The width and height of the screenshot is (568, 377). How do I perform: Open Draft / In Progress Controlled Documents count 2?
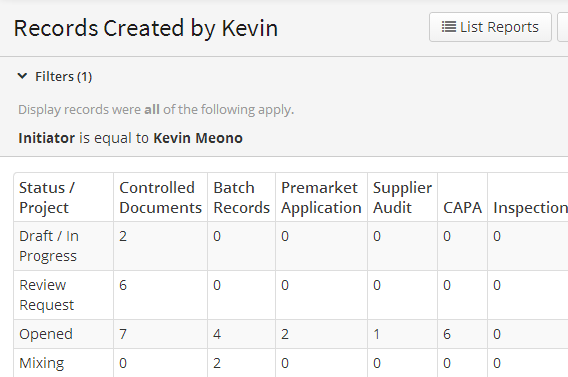tap(123, 236)
